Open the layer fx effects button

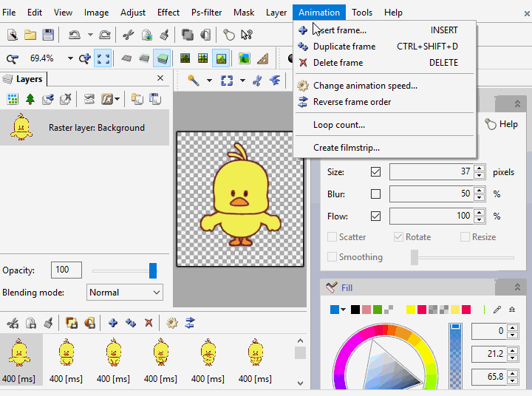click(x=107, y=100)
